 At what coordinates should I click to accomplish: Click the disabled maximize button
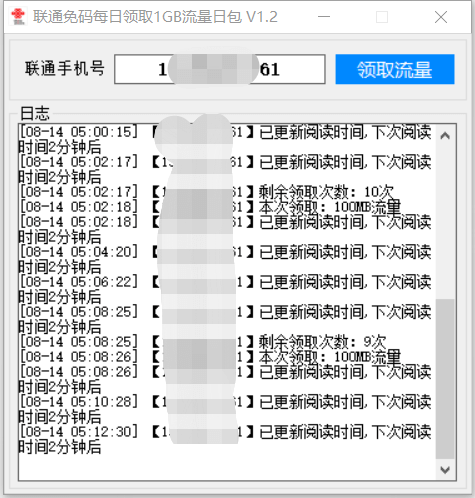click(x=382, y=17)
